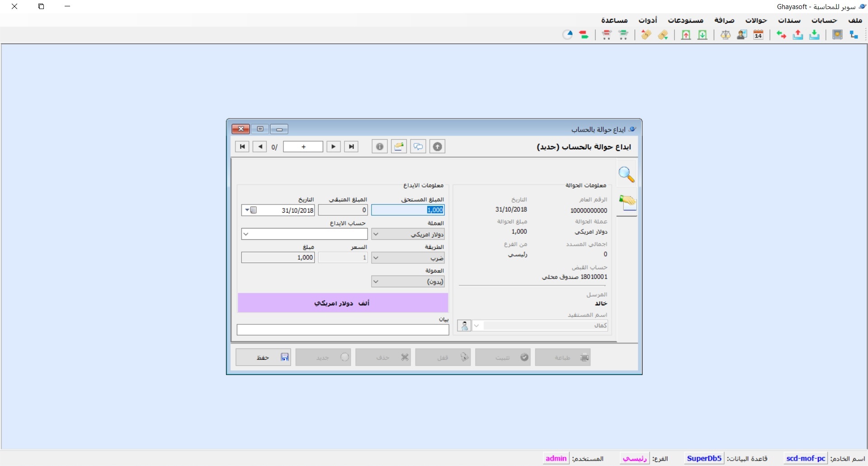868x466 pixels.
Task: Click the chat bubbles icon in dialog toolbar
Action: (418, 147)
